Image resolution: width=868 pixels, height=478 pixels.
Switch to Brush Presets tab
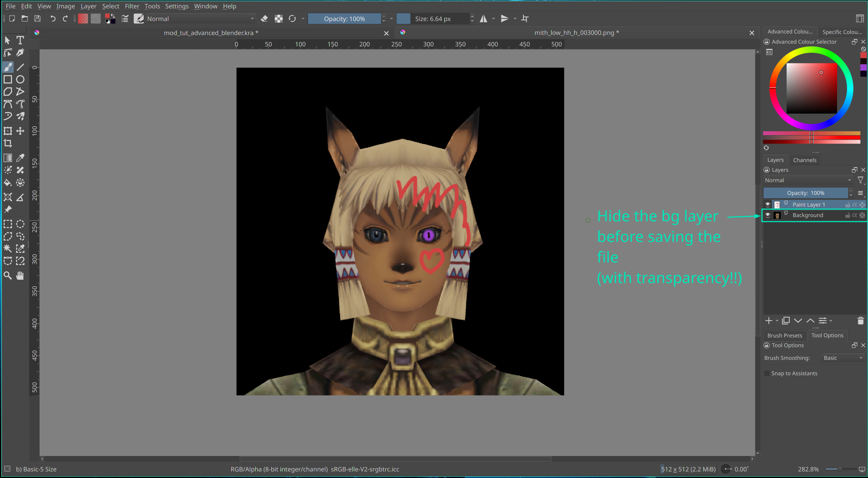tap(784, 335)
